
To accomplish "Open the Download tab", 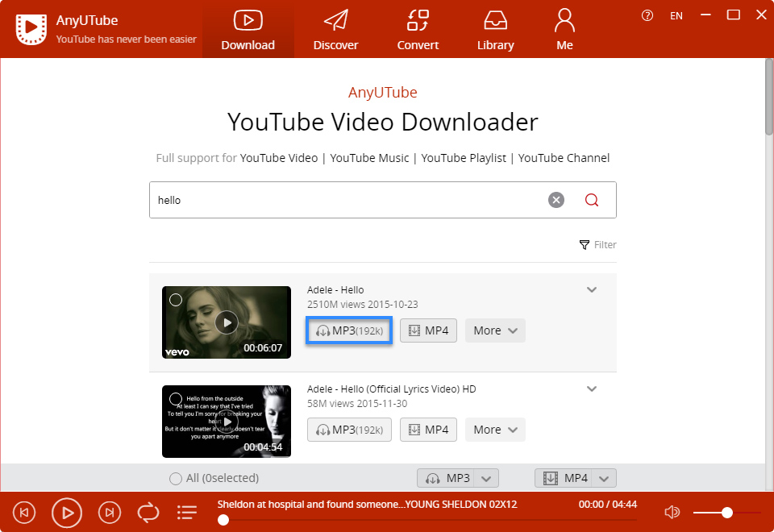I will click(248, 29).
